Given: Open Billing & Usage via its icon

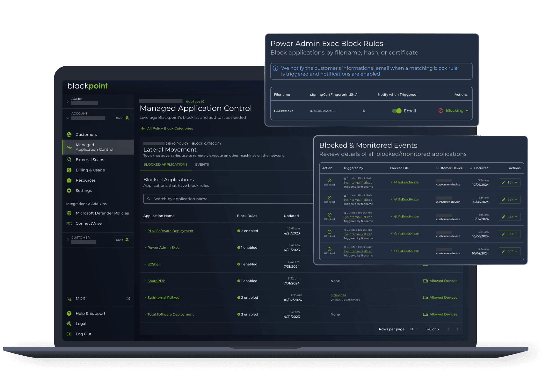Looking at the screenshot, I should pos(69,170).
